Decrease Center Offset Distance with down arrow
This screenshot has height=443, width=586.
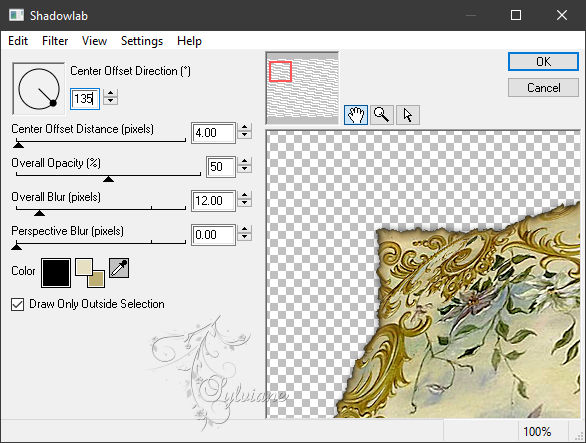[244, 135]
